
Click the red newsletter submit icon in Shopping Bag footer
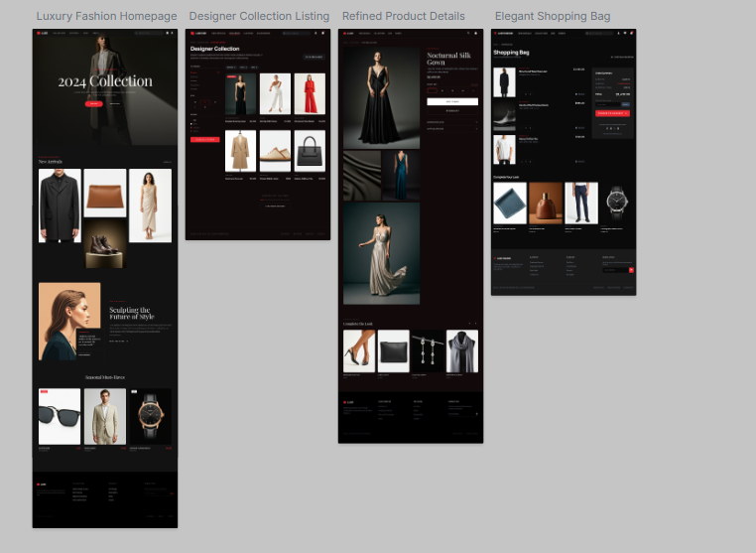[x=631, y=269]
